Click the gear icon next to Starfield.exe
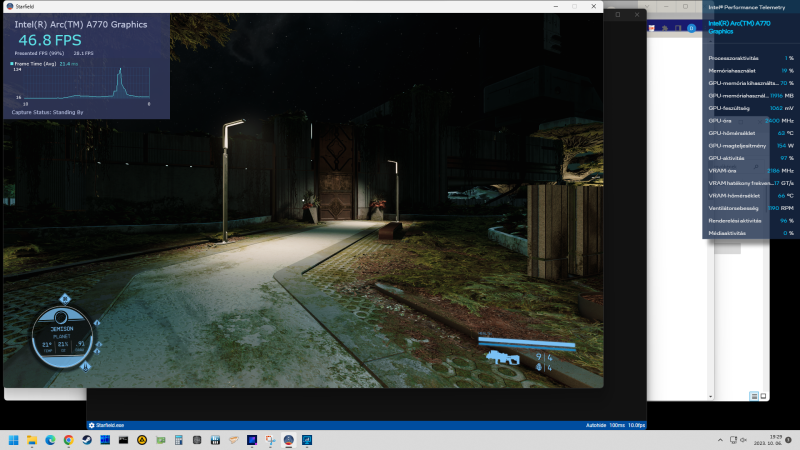Viewport: 800px width, 450px height. [x=91, y=425]
